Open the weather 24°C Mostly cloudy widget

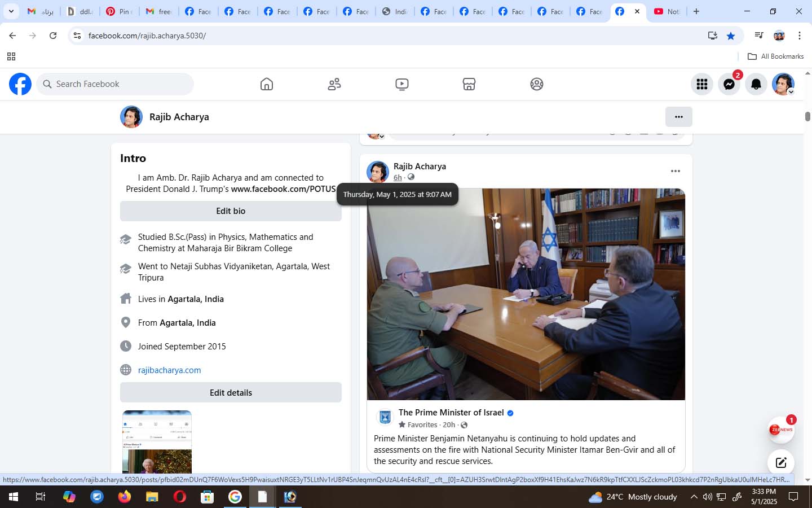(633, 497)
